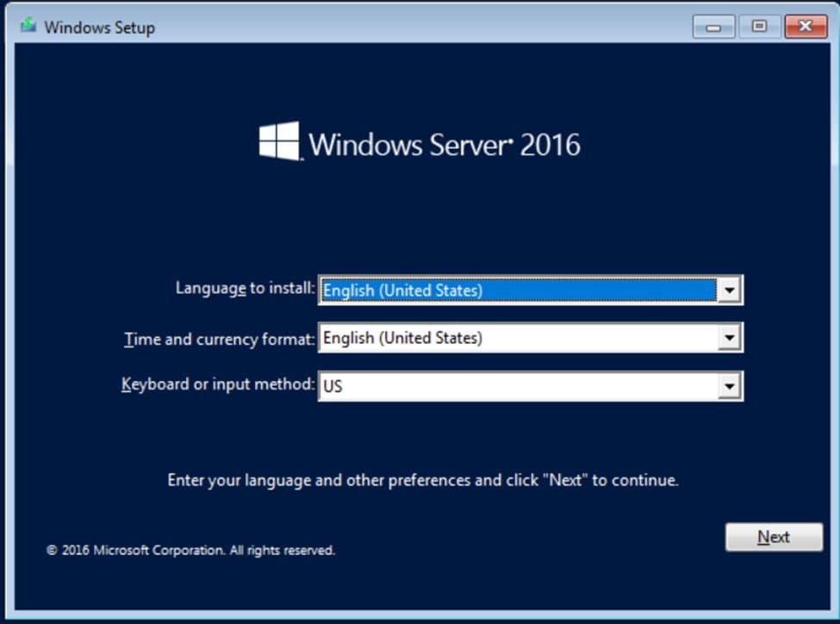Click the year 2016 in the product heading
The image size is (840, 624).
[x=551, y=144]
